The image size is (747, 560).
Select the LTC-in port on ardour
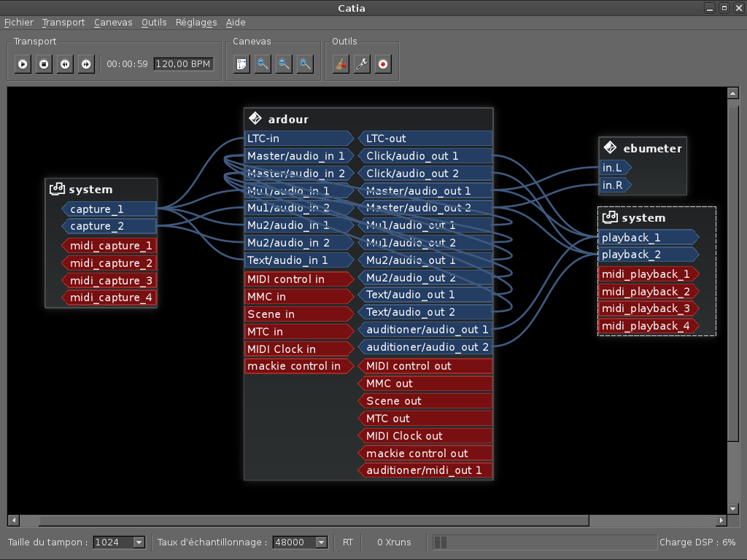point(298,139)
